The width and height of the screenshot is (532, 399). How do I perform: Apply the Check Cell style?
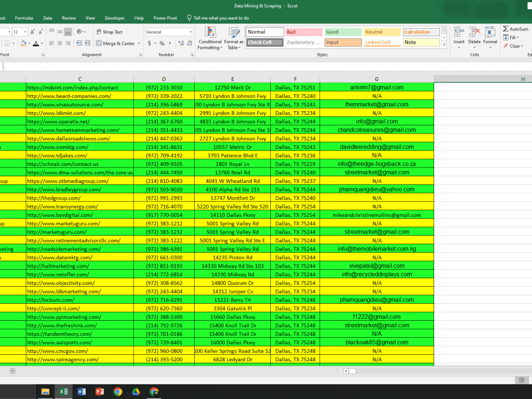(264, 43)
